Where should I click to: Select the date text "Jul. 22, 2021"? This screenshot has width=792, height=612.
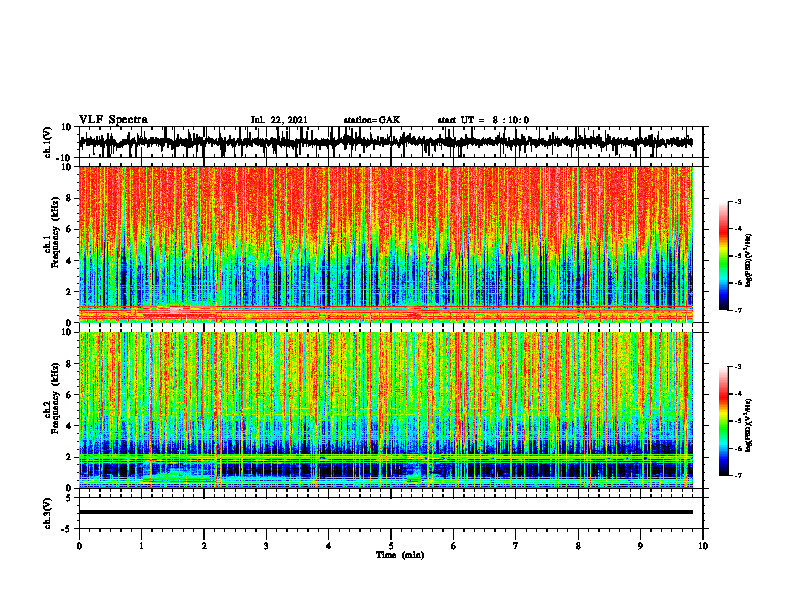point(279,120)
